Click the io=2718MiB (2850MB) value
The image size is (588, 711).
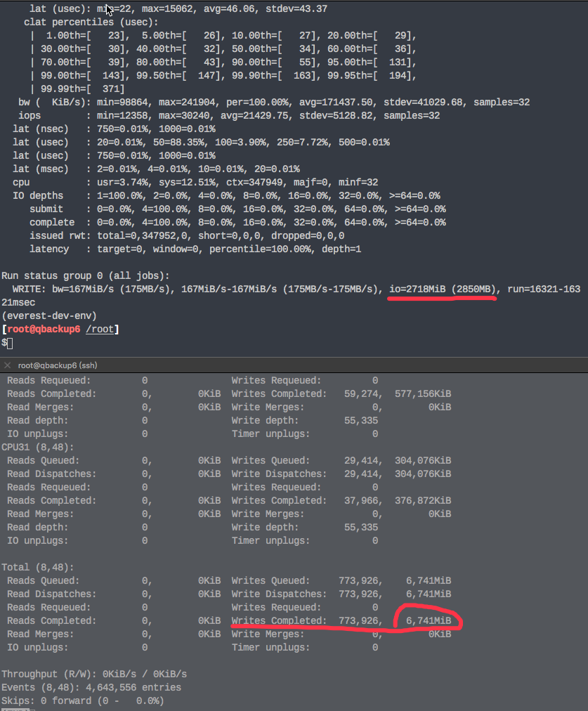click(444, 289)
